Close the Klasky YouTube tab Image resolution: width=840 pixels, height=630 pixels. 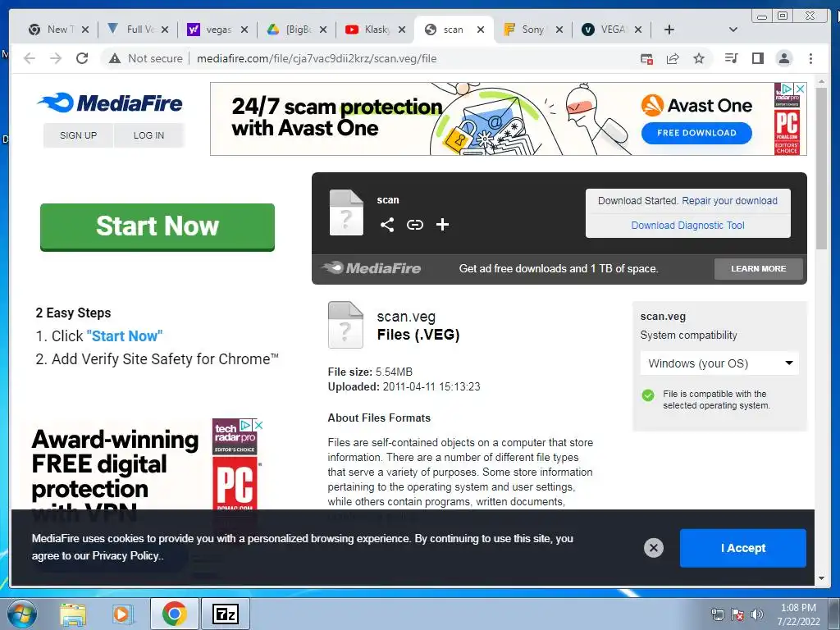coord(402,30)
